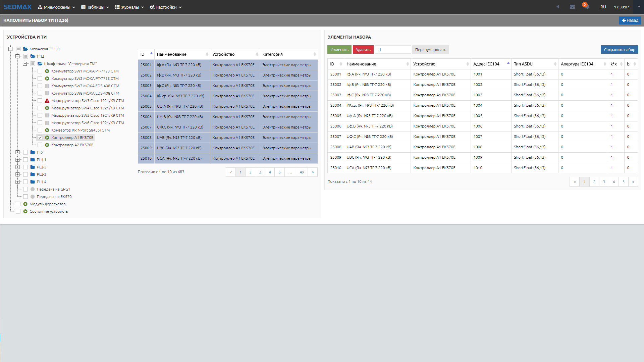
Task: Go to page 49 of devices table
Action: click(x=302, y=172)
